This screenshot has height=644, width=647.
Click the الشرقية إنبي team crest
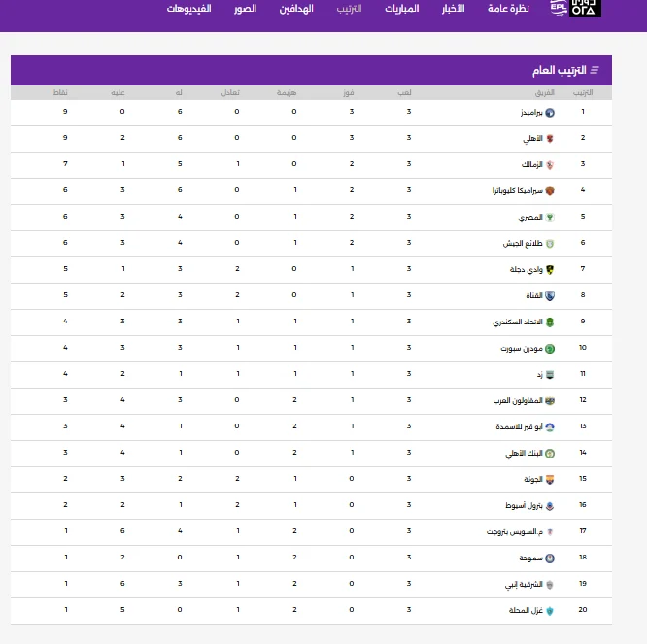pos(550,585)
